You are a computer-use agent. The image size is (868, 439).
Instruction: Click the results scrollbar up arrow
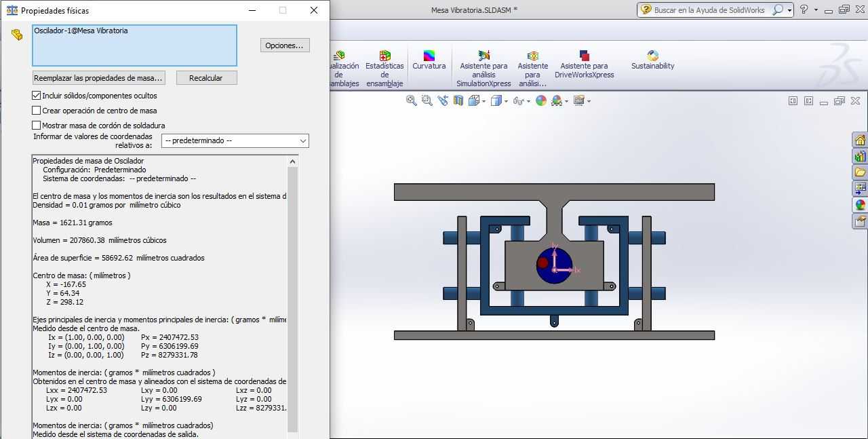pos(293,161)
